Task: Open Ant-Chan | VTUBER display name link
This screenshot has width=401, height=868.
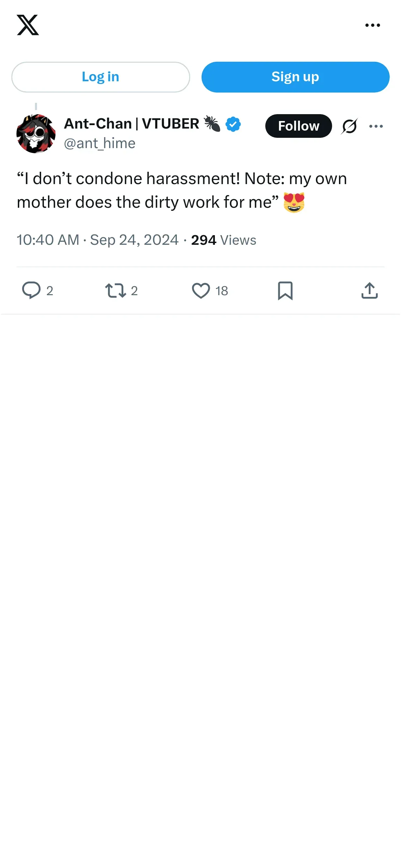Action: pos(132,123)
